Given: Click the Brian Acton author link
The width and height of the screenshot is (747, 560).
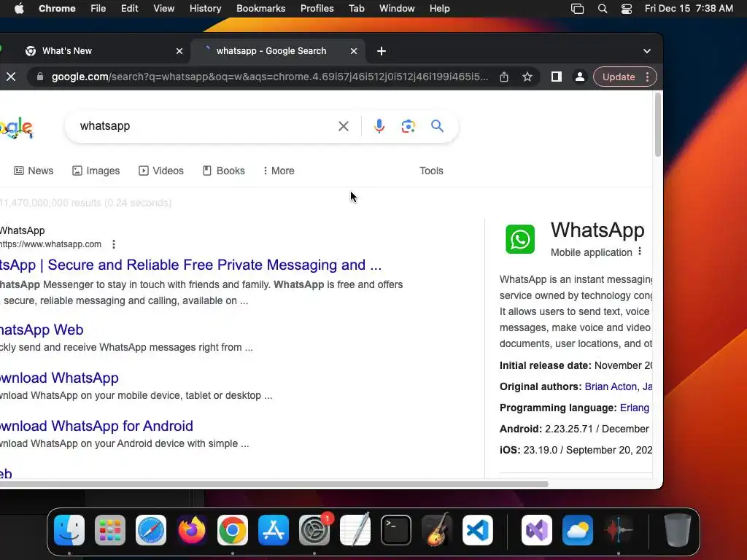Looking at the screenshot, I should pyautogui.click(x=611, y=386).
